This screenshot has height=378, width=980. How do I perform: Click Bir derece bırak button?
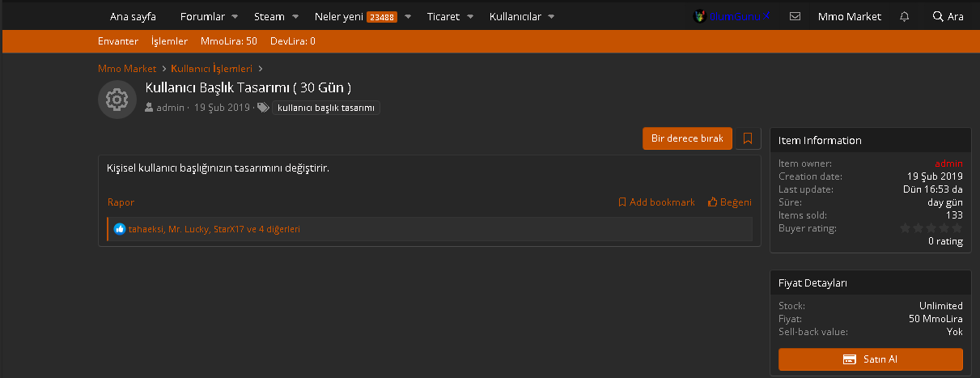point(687,138)
